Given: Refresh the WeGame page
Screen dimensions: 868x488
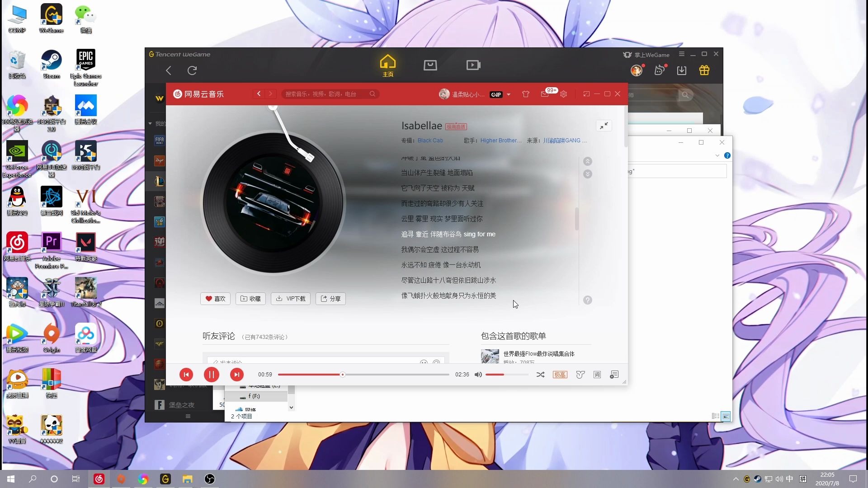Looking at the screenshot, I should click(192, 70).
